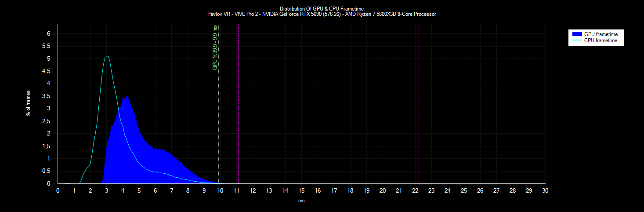Click the subtitle with Pavlov VR hardware info
The width and height of the screenshot is (644, 212).
coord(322,14)
